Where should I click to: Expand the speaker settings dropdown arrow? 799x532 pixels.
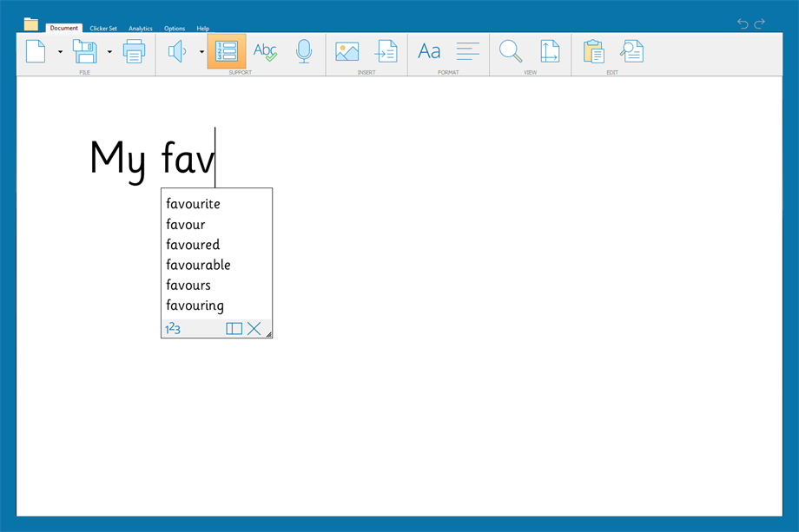pos(201,51)
